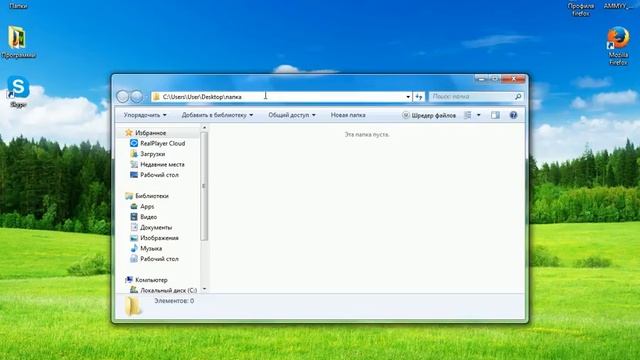Open Mozilla Firefox desktop shortcut

[618, 45]
